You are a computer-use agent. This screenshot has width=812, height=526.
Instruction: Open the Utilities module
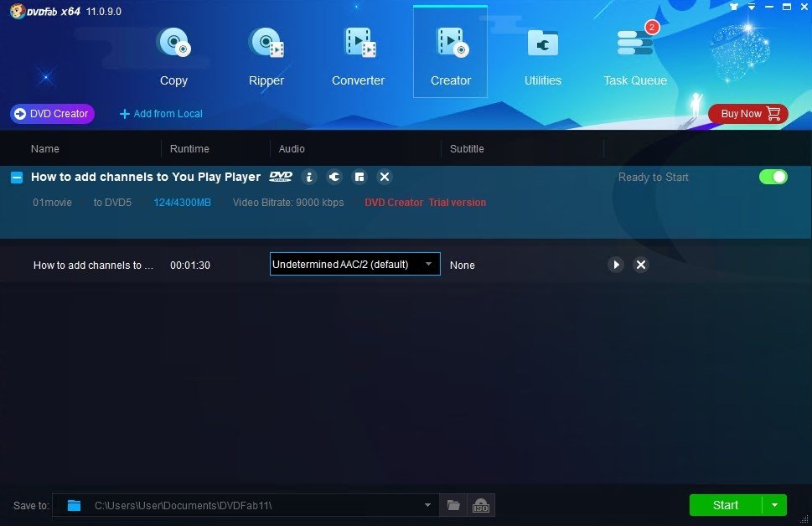click(x=543, y=57)
